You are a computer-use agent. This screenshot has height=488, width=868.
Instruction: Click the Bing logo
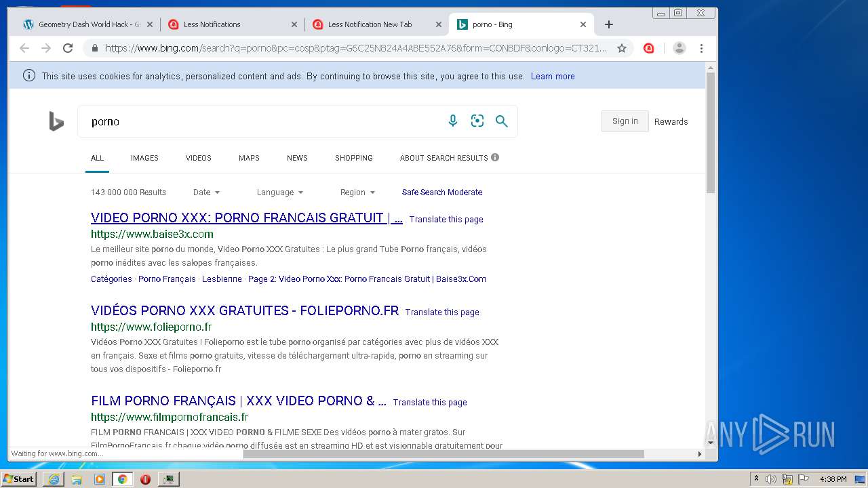(56, 121)
